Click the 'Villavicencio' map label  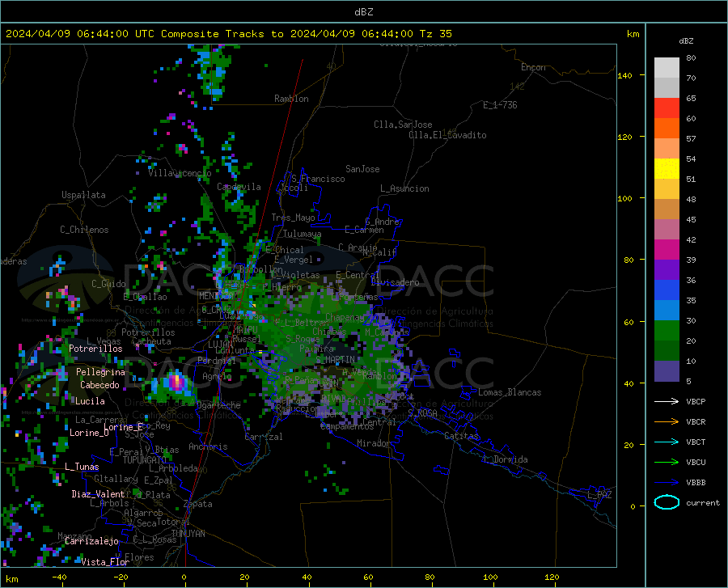tap(180, 173)
